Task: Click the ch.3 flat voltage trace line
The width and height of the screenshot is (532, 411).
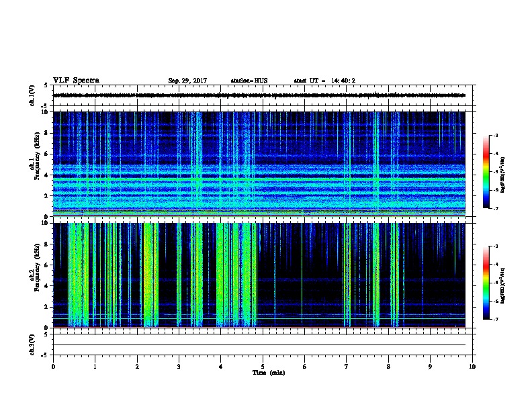Action: coord(259,345)
